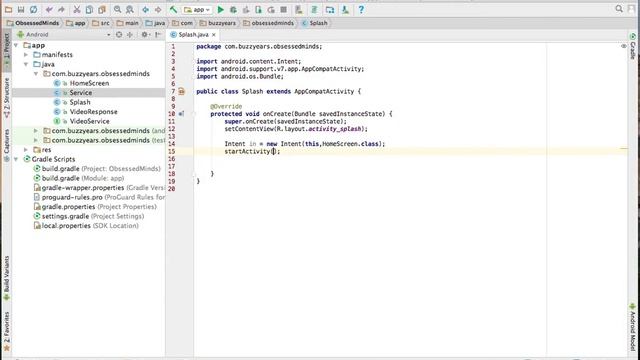Click the Replace icon next to Find
640x360 pixels.
point(130,9)
